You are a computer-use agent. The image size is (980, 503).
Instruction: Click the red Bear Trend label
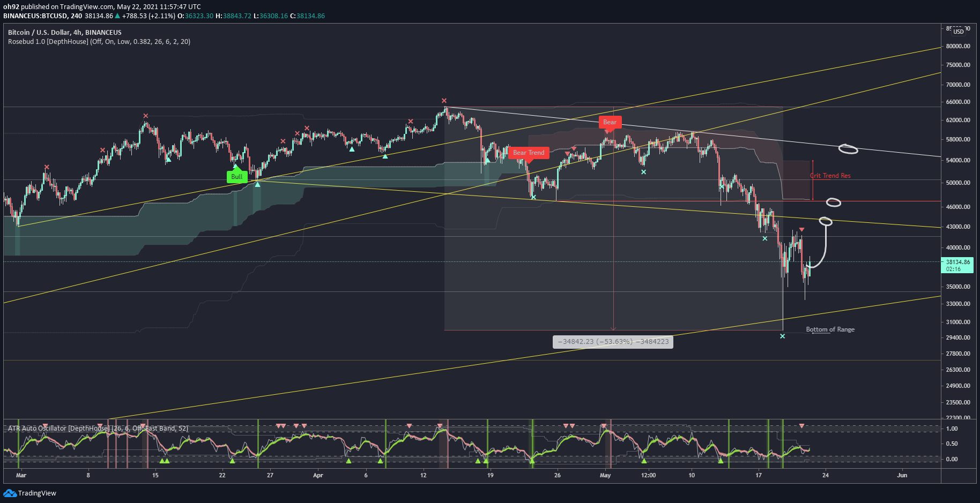pos(529,153)
